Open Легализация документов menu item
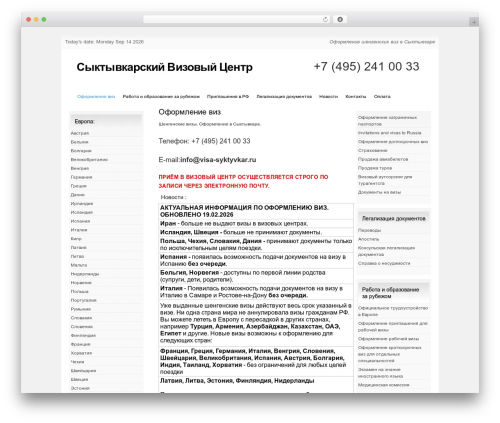Screen dimensions: 500x423 284,97
